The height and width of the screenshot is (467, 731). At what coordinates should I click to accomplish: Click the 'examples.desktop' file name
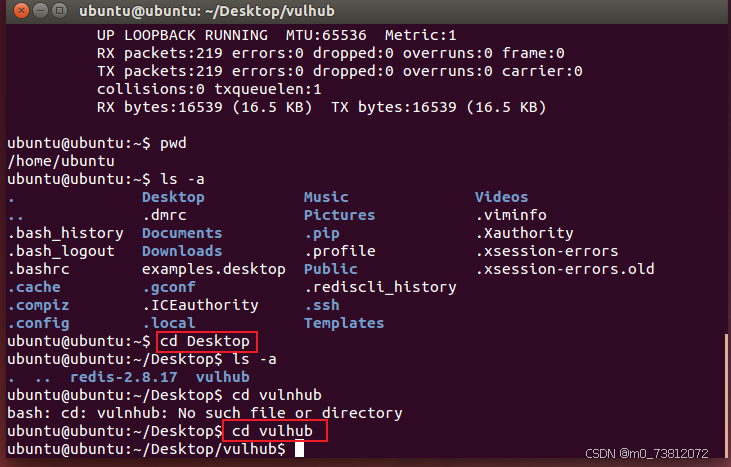coord(214,269)
